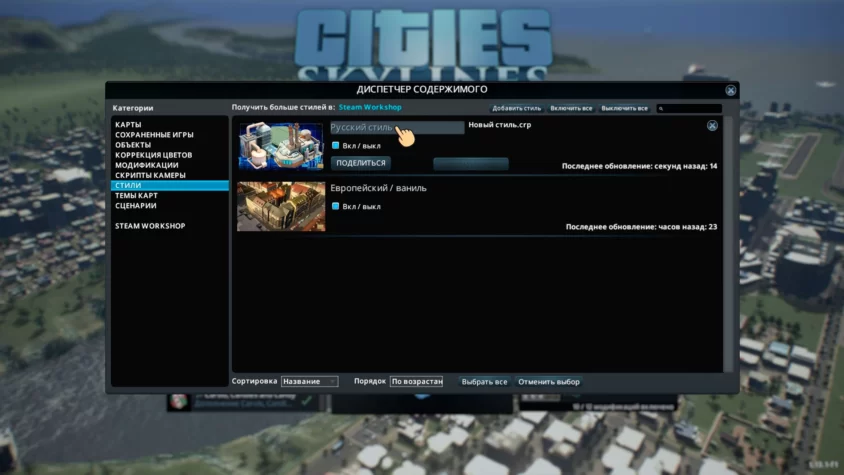The width and height of the screenshot is (844, 475).
Task: Toggle Вкл / выкл for Европейский / ваниль
Action: tap(335, 206)
